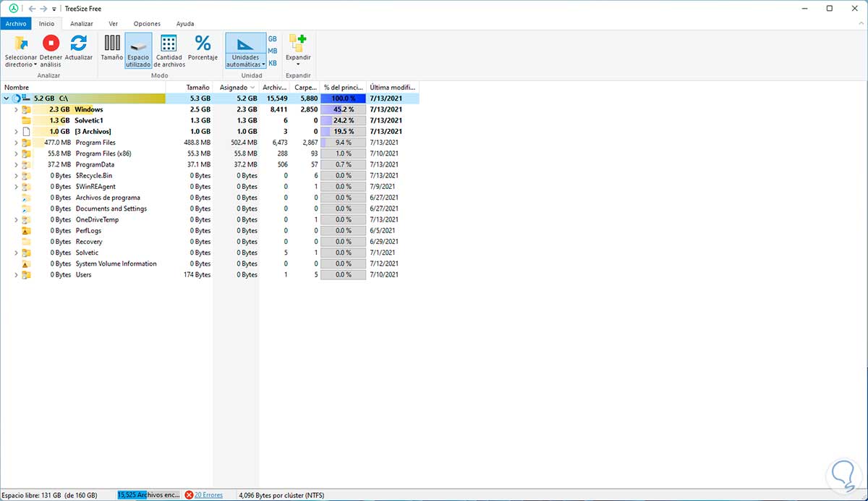Image resolution: width=868 pixels, height=501 pixels.
Task: Click the PerfLogs warning folder icon
Action: pyautogui.click(x=26, y=230)
